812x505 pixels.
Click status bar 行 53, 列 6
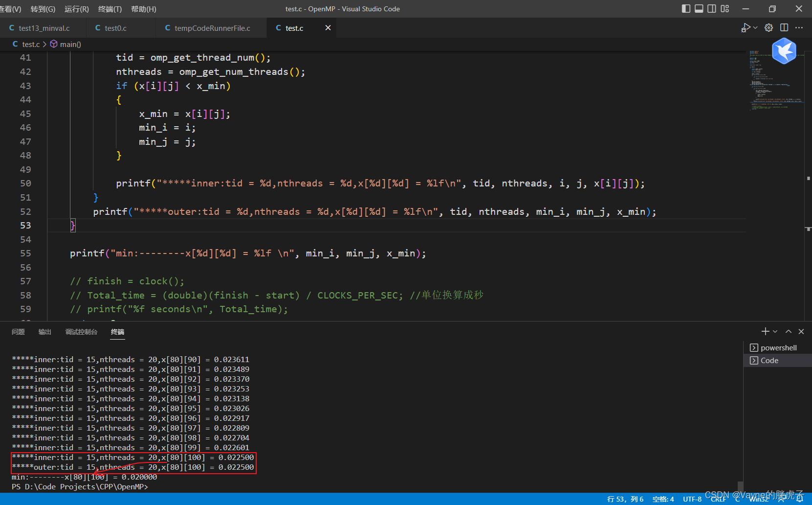[625, 499]
